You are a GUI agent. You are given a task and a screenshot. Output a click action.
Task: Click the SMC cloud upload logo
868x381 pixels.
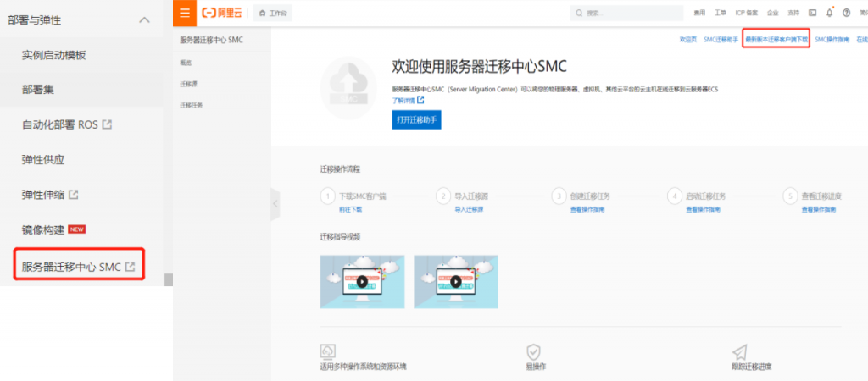point(348,88)
